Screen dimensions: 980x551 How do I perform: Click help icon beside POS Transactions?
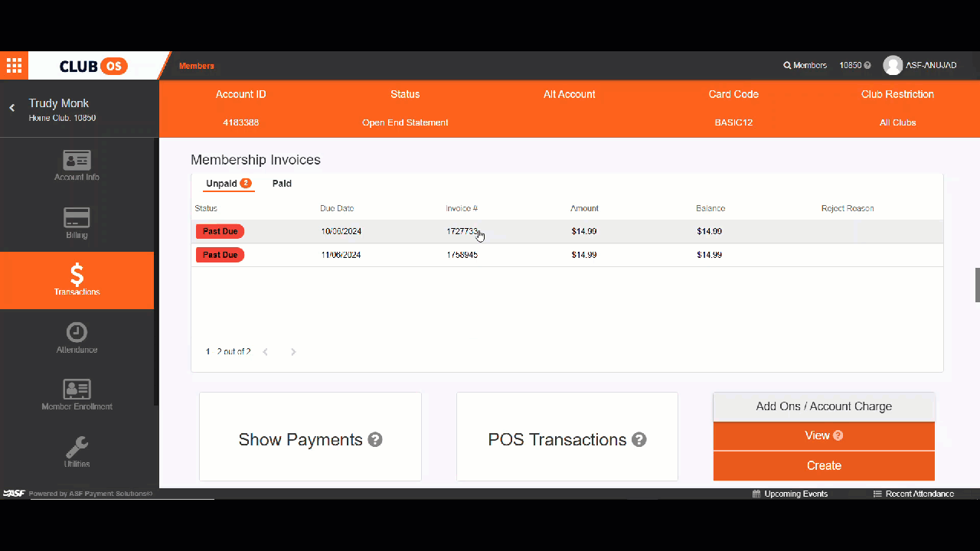(x=639, y=439)
